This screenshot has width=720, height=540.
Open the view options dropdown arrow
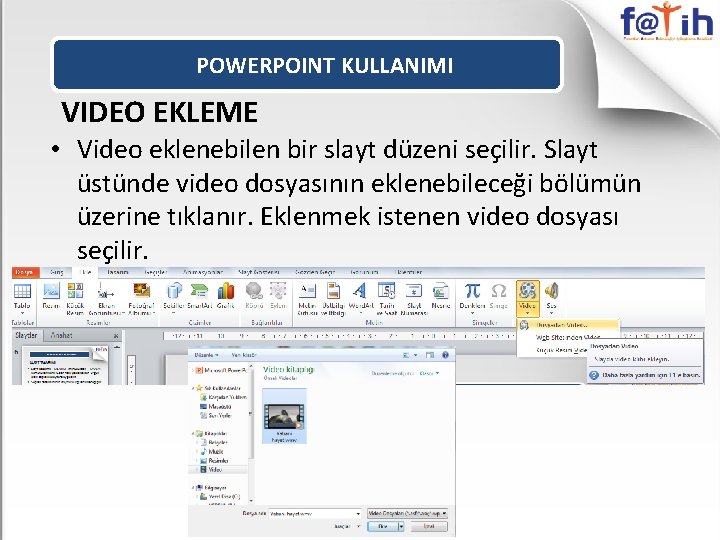416,355
